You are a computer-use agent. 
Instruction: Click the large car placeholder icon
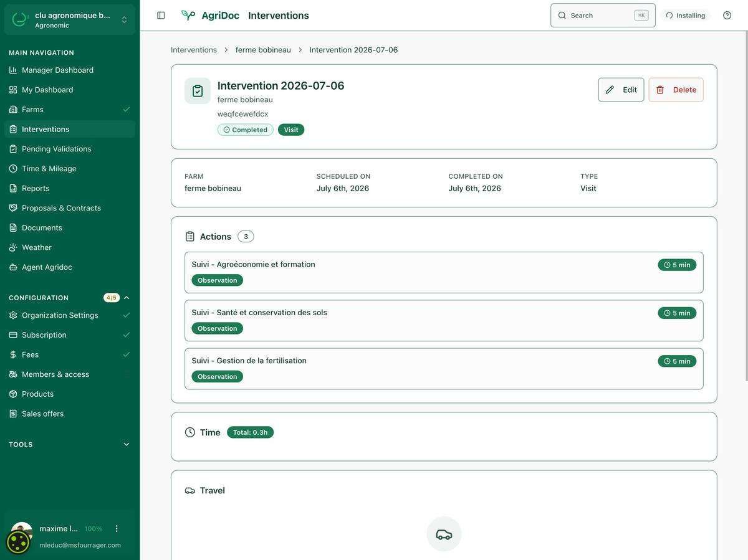click(444, 534)
